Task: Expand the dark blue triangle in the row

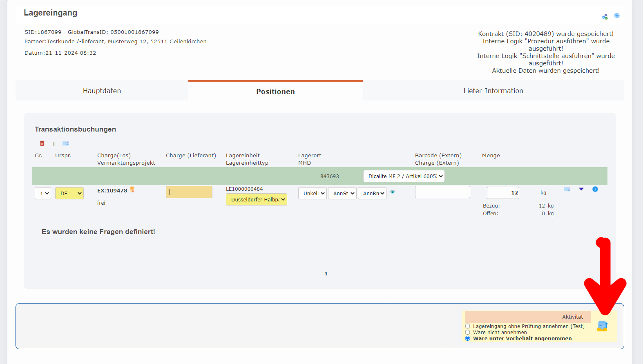Action: click(x=581, y=189)
